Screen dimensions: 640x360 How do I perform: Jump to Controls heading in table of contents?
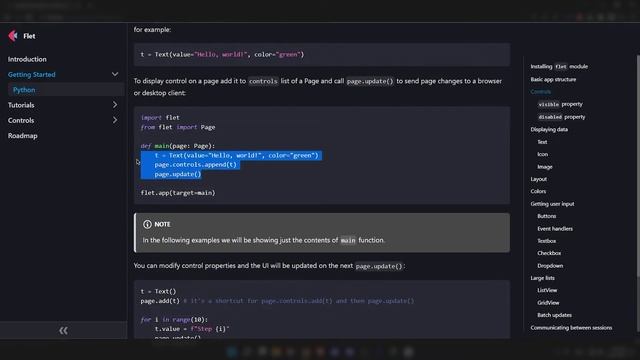[x=540, y=92]
